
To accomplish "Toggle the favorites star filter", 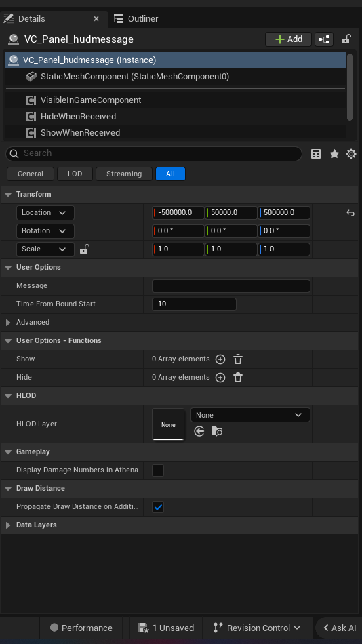I will point(334,154).
